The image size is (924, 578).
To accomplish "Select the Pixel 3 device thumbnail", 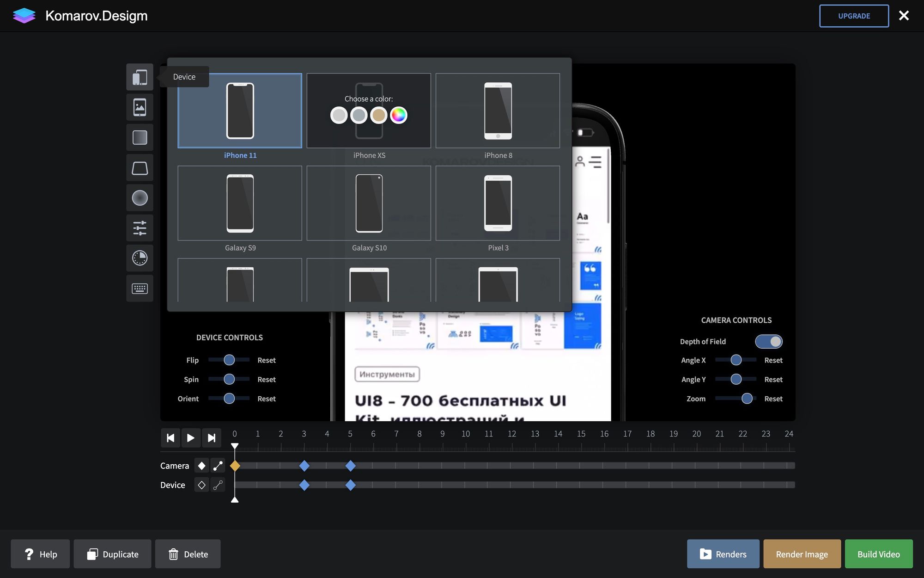I will pyautogui.click(x=498, y=203).
